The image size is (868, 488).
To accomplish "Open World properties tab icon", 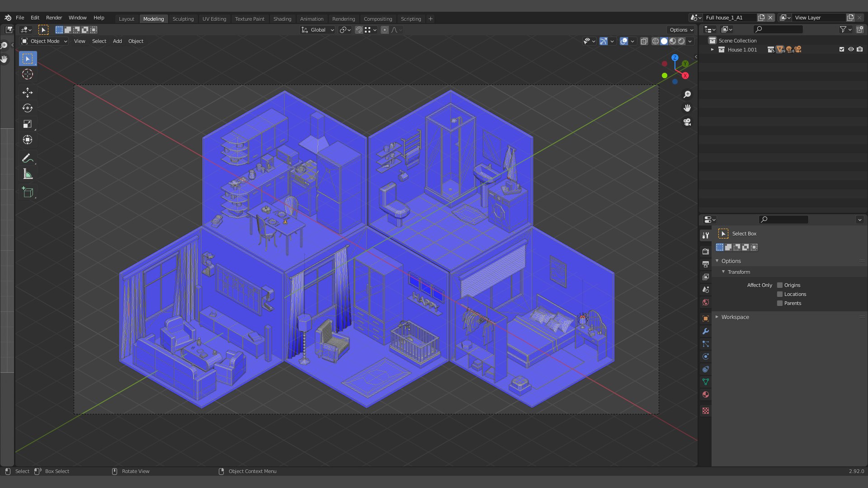I will pyautogui.click(x=706, y=302).
